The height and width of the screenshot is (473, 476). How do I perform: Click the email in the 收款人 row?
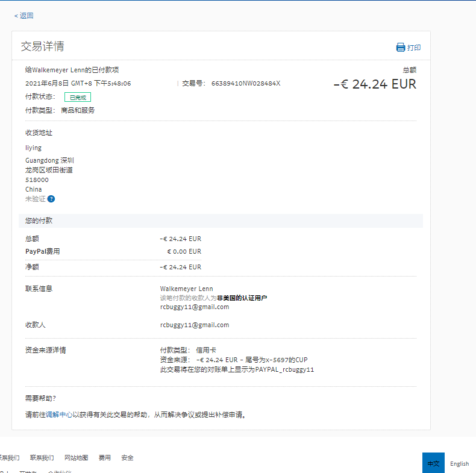pyautogui.click(x=194, y=325)
